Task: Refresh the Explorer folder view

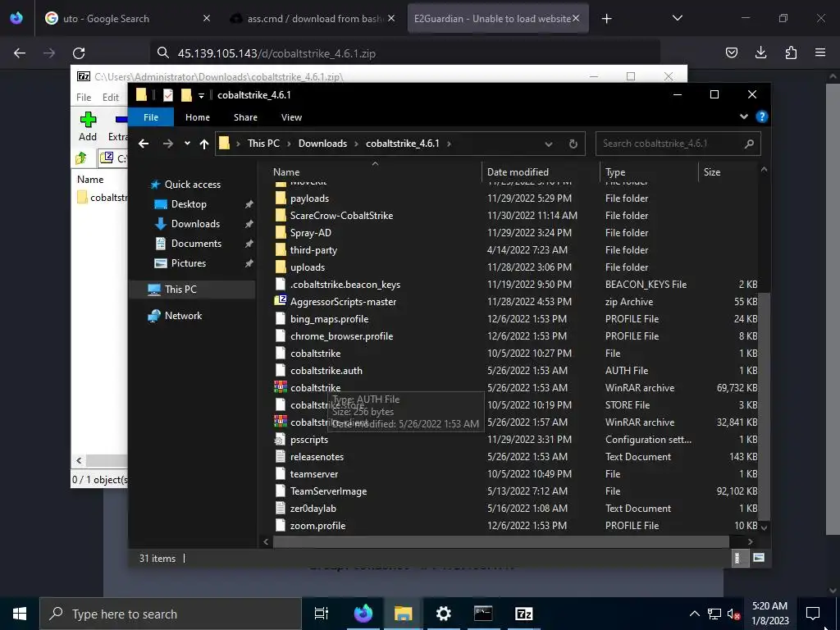Action: point(573,144)
